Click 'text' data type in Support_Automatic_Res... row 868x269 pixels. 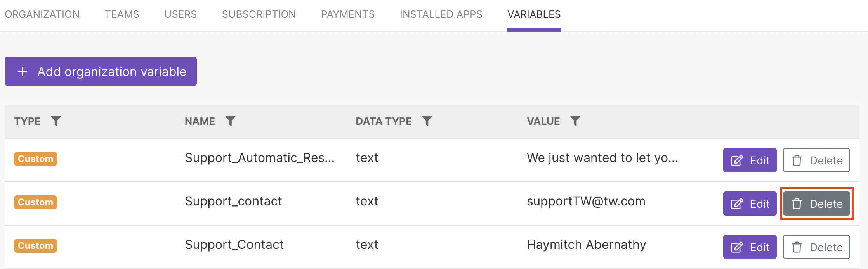pos(367,158)
